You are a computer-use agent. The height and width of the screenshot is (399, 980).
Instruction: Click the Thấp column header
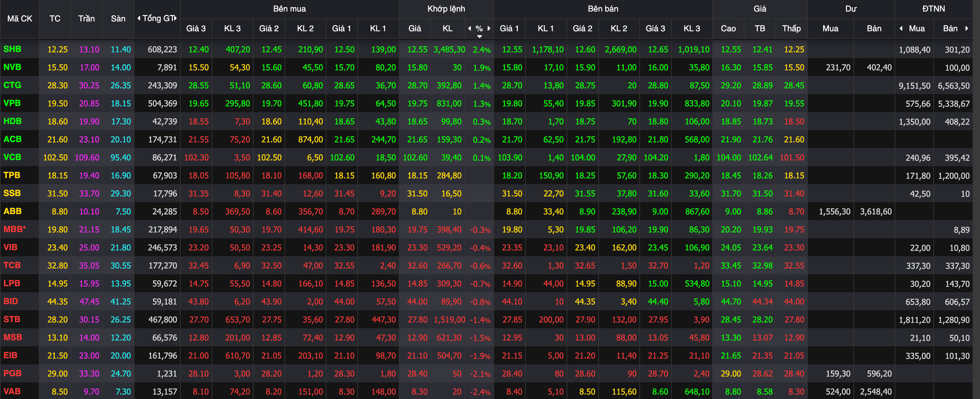click(x=791, y=29)
